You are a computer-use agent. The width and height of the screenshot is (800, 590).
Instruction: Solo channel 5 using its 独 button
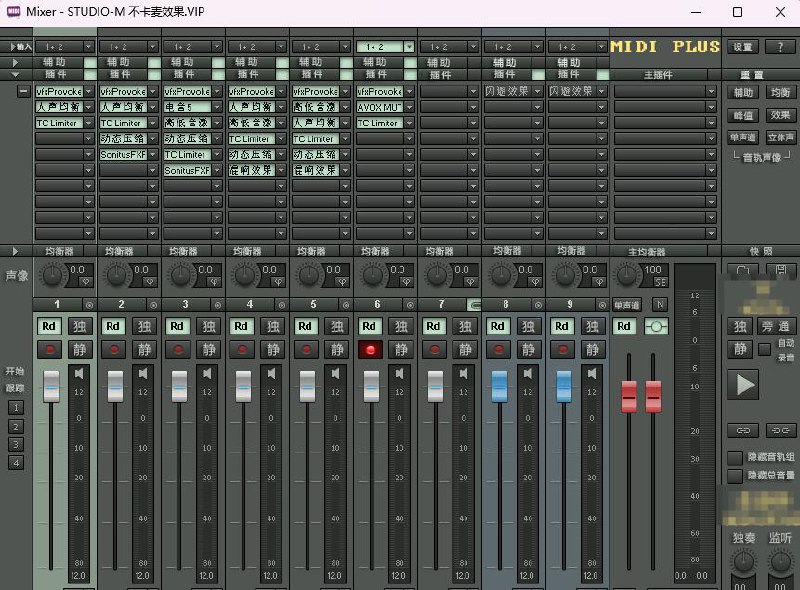click(x=337, y=326)
